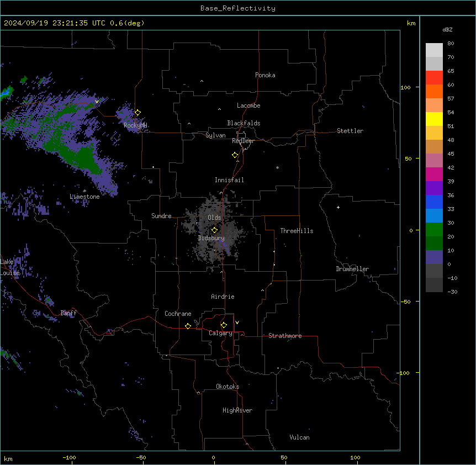Image resolution: width=476 pixels, height=465 pixels.
Task: Click the yellow V marker east of Calgary diamond
Action: 237,323
